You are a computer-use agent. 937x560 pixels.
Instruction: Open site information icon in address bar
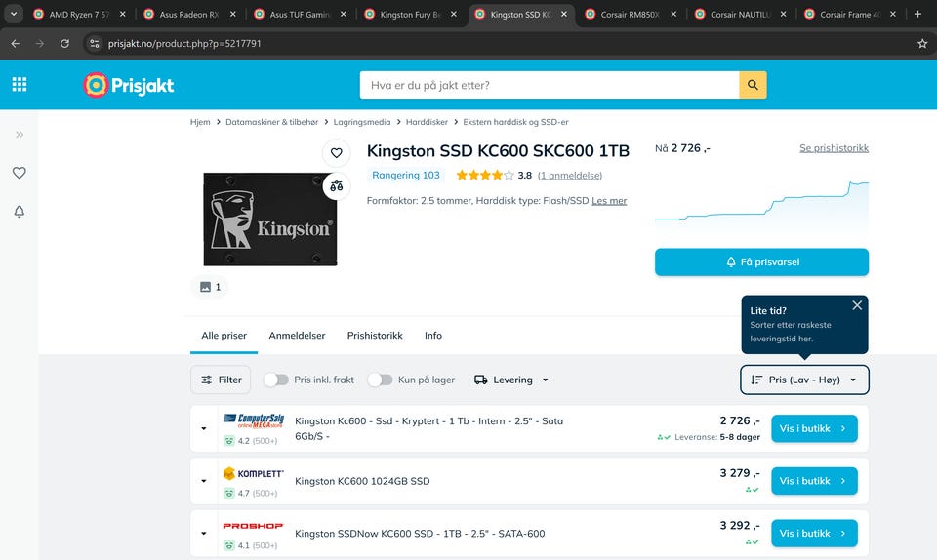pos(95,44)
